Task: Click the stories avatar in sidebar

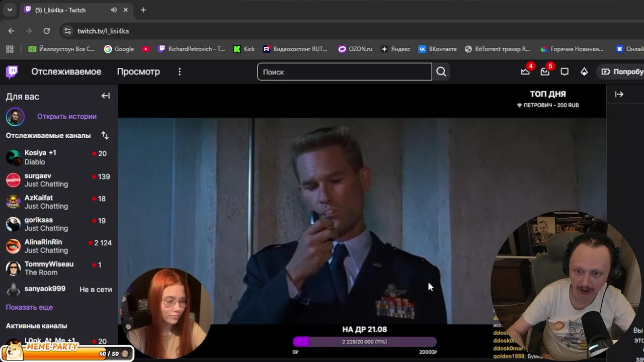Action: coord(15,117)
